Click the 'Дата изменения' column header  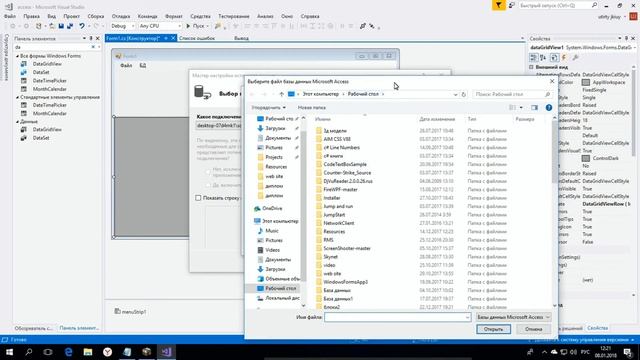pos(437,119)
